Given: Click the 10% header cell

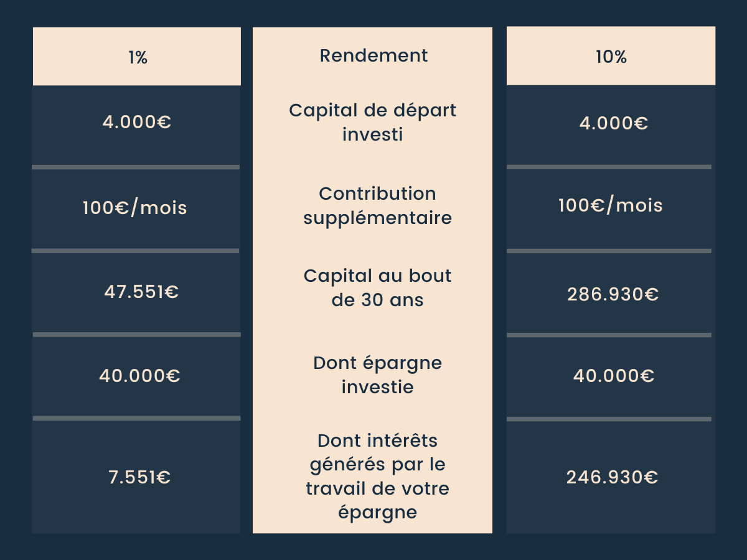Looking at the screenshot, I should tap(611, 57).
